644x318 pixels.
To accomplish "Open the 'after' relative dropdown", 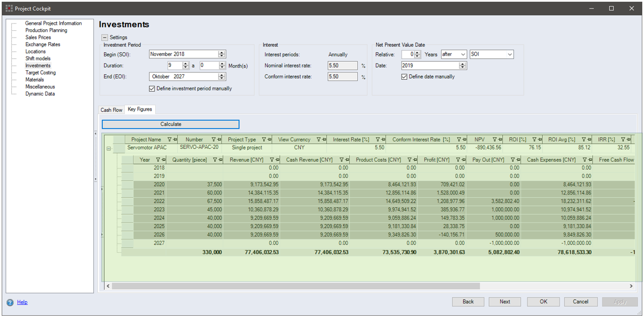I will pos(462,54).
